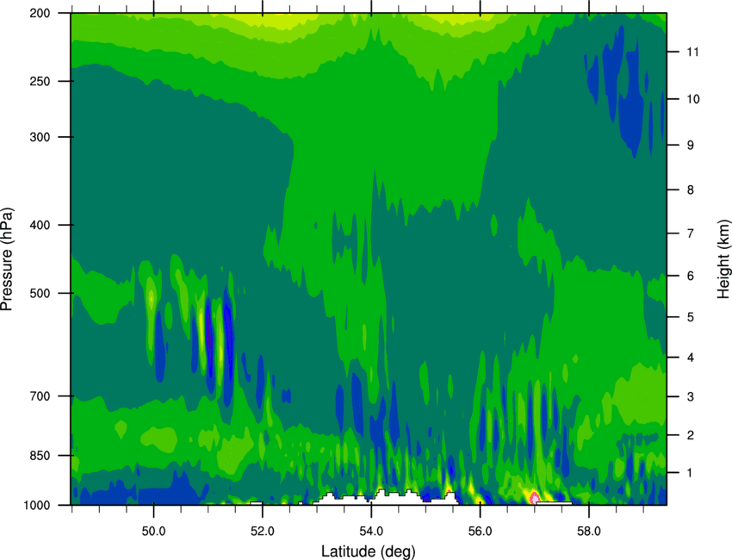The image size is (732, 560).
Task: Click the 10 km height label
Action: [x=693, y=99]
